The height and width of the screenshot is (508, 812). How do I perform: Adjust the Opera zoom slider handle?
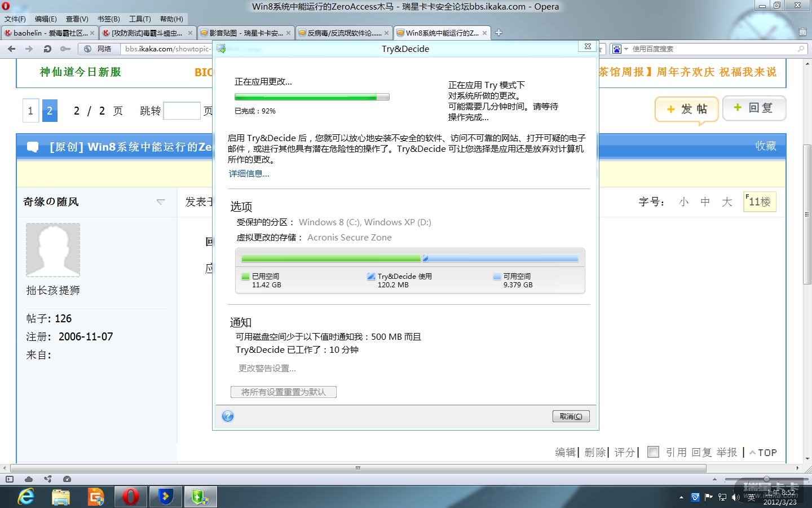tap(765, 479)
